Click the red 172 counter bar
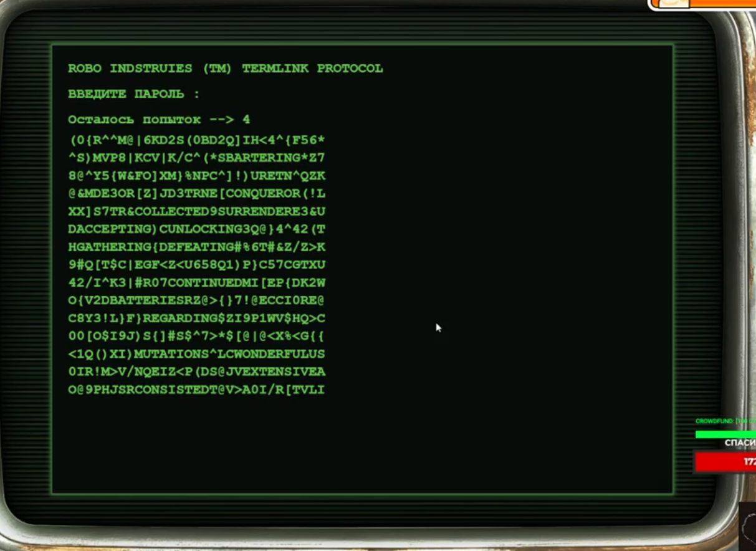 [725, 462]
